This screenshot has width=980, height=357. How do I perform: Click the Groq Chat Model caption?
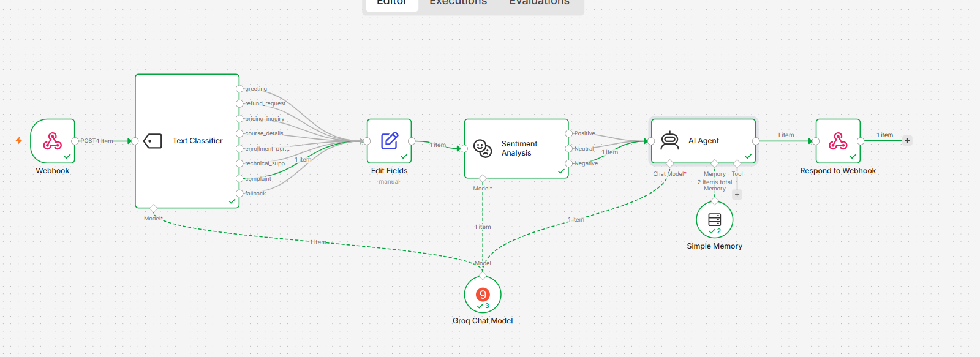[x=483, y=321]
